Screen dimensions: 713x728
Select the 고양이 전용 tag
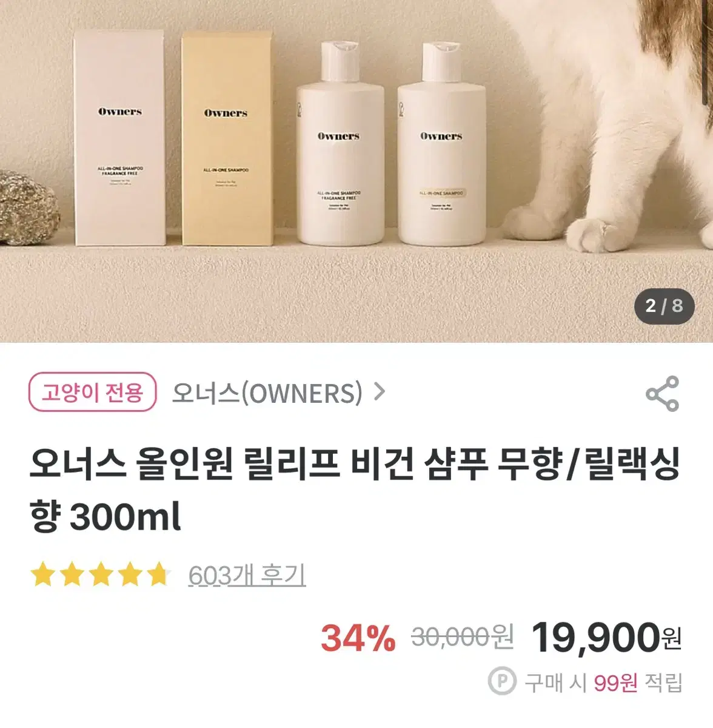coord(92,393)
